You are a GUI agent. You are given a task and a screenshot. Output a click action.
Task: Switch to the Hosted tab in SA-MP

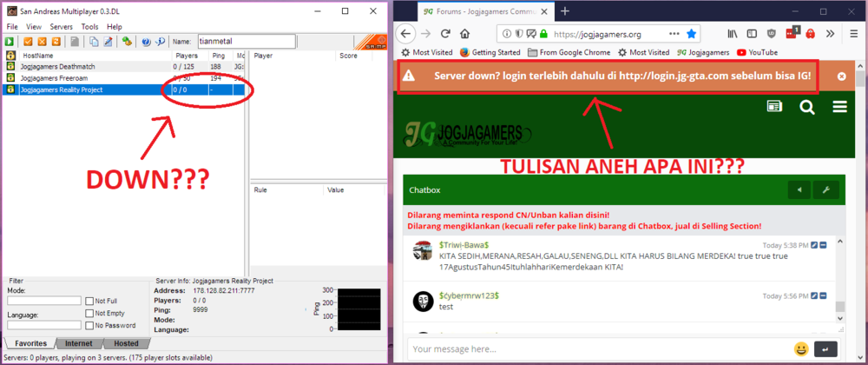(126, 343)
